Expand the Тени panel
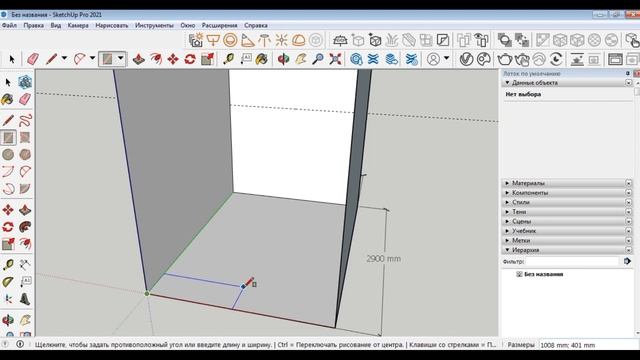The height and width of the screenshot is (360, 640). 507,212
